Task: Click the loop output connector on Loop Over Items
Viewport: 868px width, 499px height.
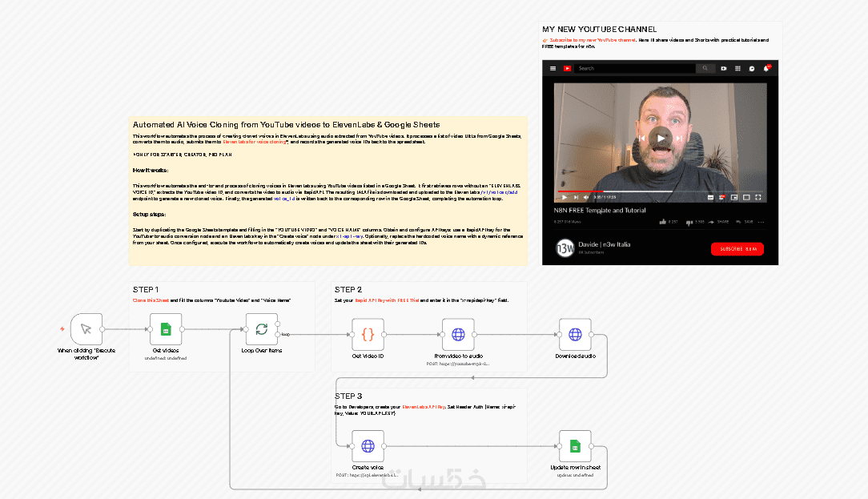Action: (x=278, y=335)
